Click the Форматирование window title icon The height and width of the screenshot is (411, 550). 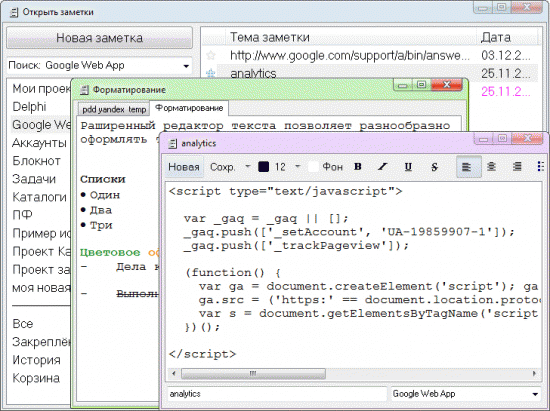(x=84, y=90)
